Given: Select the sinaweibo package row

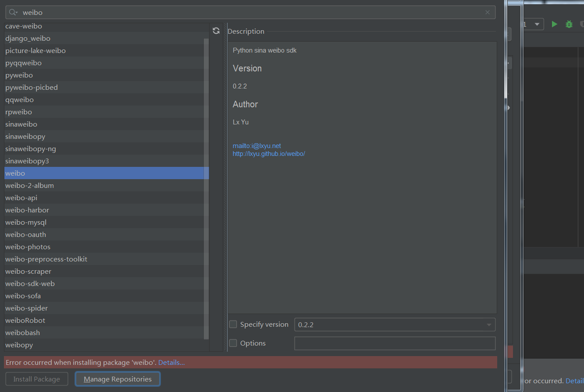Looking at the screenshot, I should click(x=107, y=124).
